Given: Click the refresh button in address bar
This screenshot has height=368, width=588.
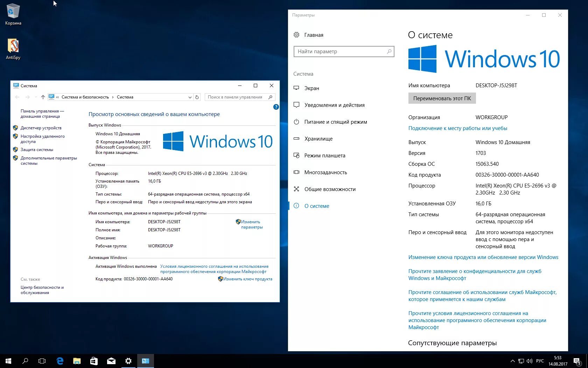Looking at the screenshot, I should coord(197,97).
